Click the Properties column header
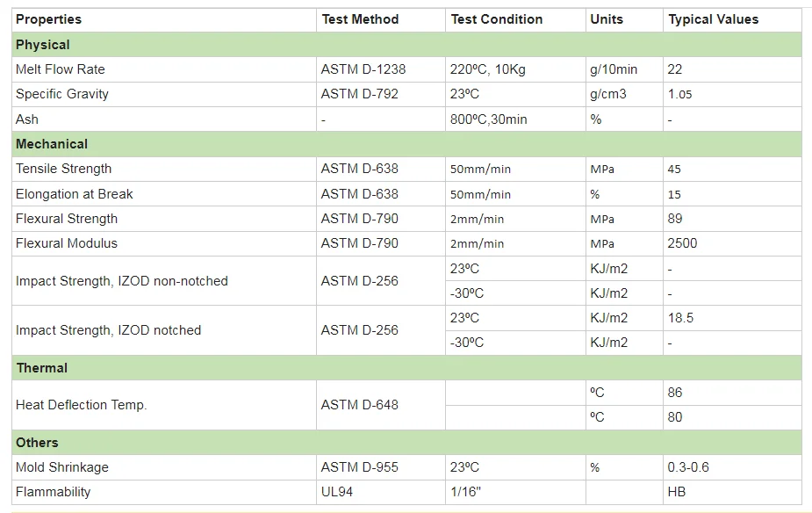This screenshot has height=513, width=812. [48, 19]
